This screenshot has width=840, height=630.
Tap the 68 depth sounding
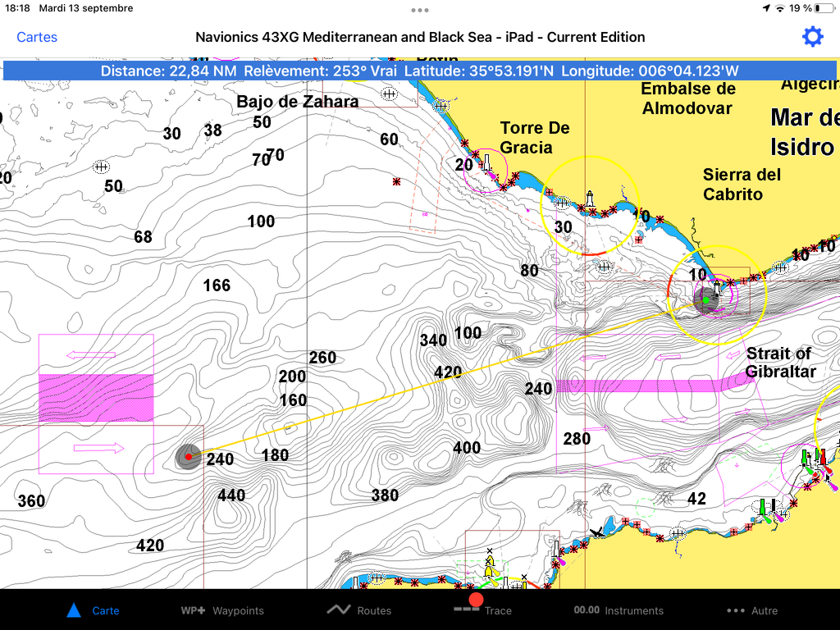[143, 237]
